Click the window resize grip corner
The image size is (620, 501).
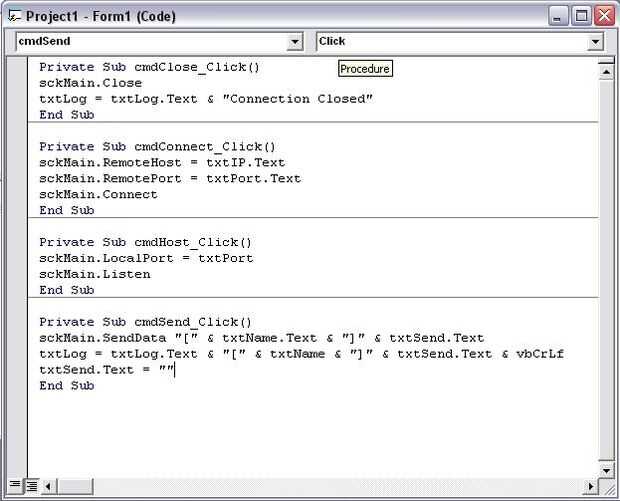[606, 487]
